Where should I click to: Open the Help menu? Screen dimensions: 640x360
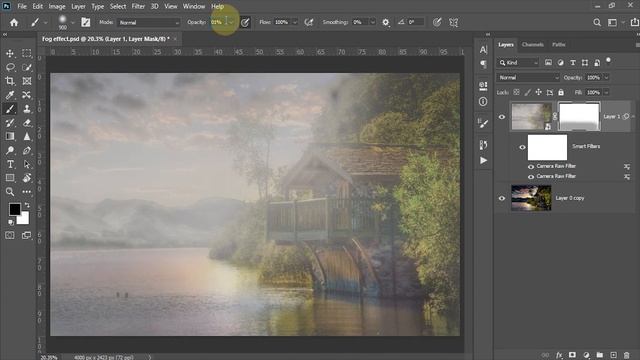(x=218, y=7)
